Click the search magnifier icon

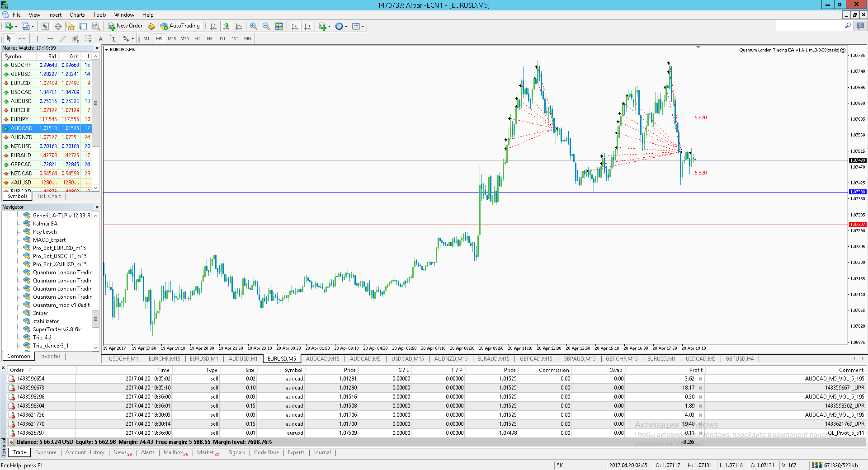pyautogui.click(x=848, y=26)
